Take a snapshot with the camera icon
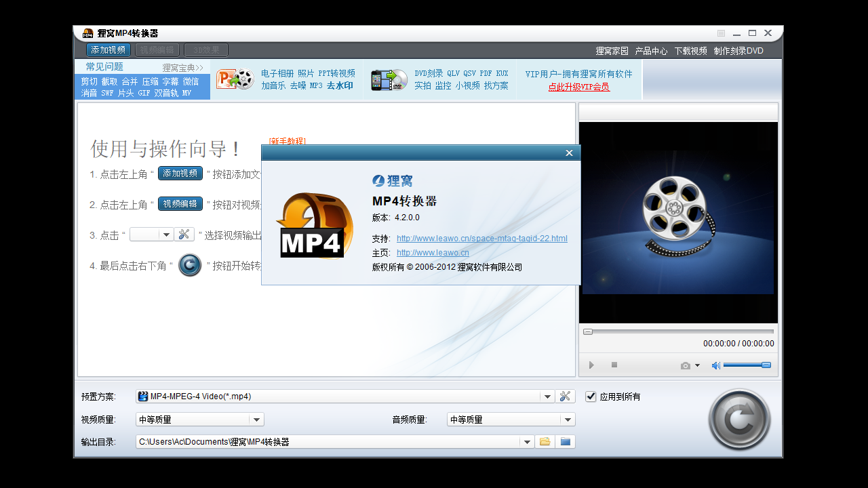 pos(685,365)
